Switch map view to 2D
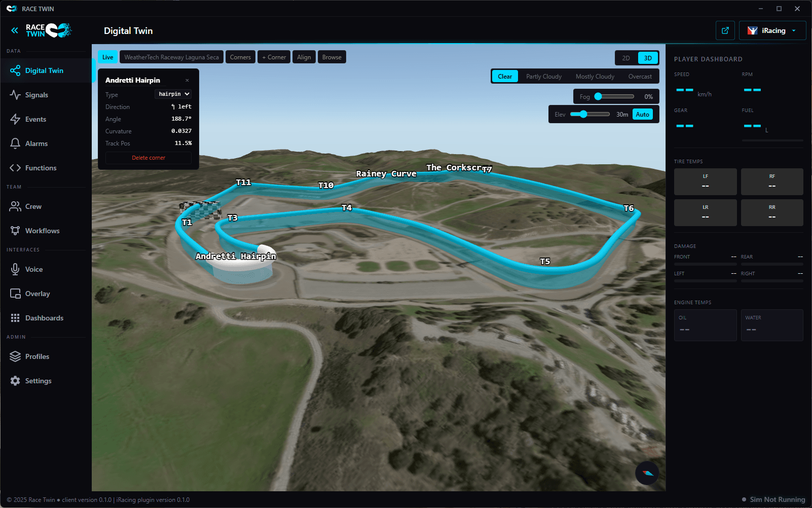 coord(626,58)
